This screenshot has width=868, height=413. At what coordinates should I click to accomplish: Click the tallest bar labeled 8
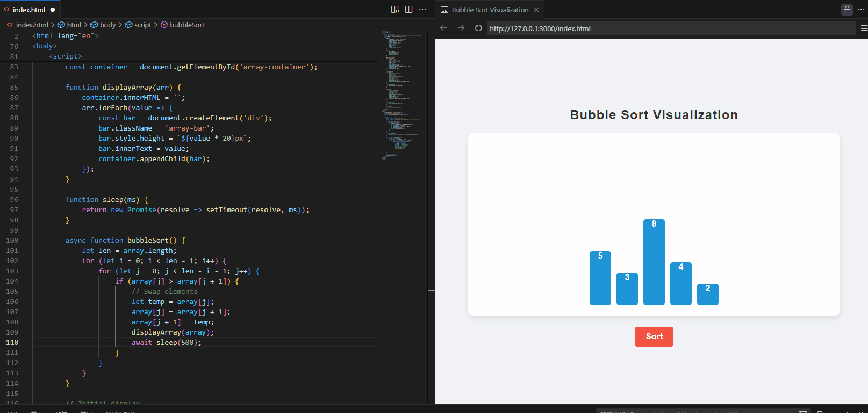tap(654, 262)
